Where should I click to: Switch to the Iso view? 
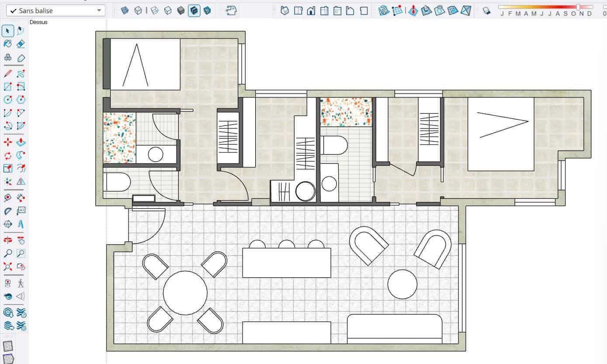click(285, 10)
